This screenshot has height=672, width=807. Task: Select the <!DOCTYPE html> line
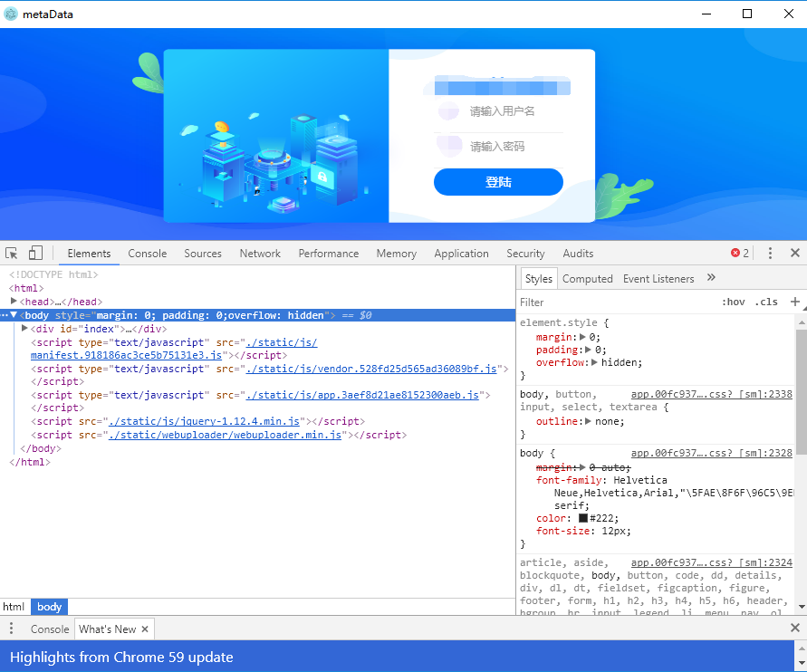[53, 274]
